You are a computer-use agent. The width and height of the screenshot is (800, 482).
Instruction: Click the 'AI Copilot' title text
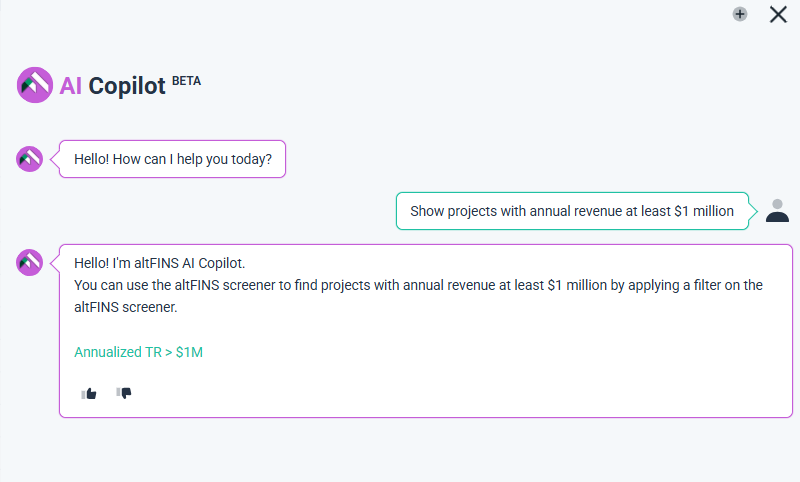coord(112,86)
